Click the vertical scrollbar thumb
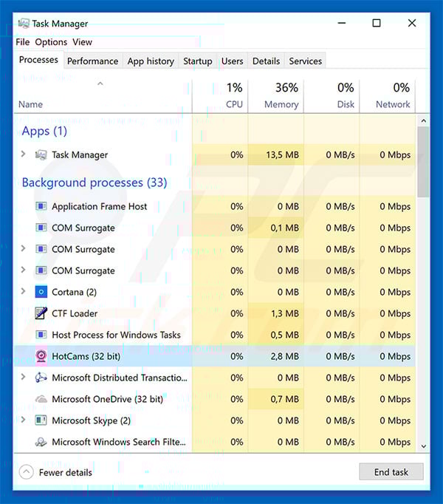 point(423,162)
